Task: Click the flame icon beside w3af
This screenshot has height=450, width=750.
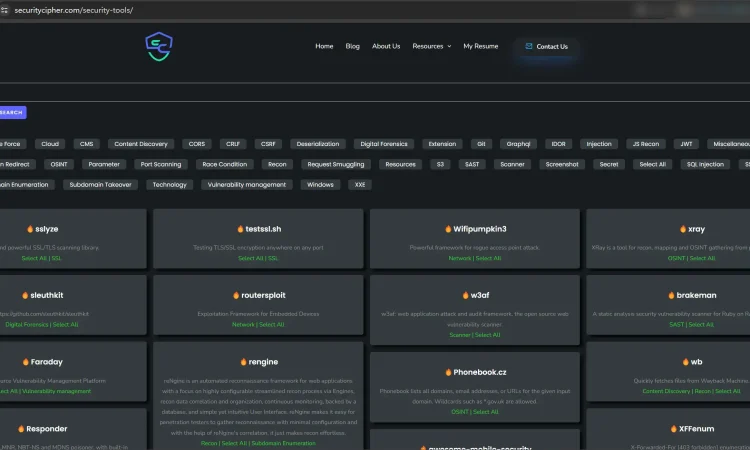Action: tap(465, 295)
